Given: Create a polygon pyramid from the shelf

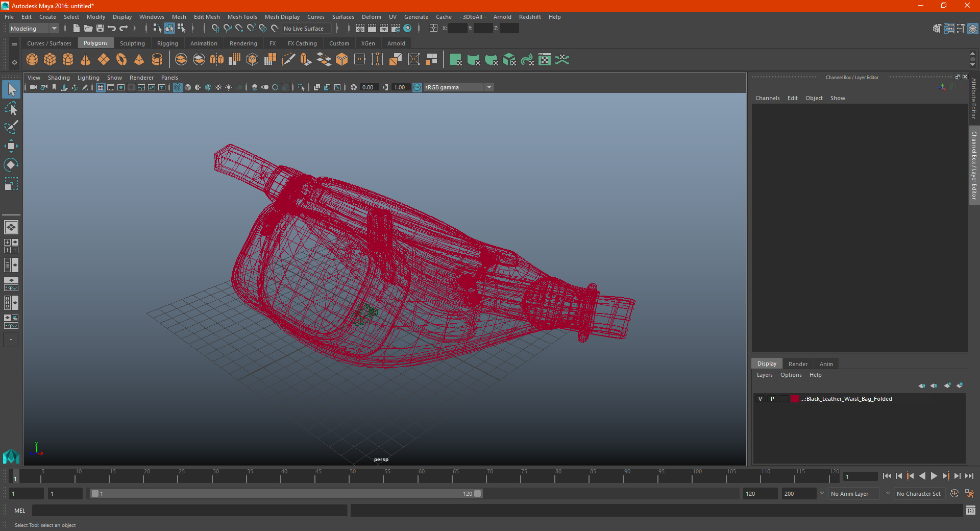Looking at the screenshot, I should coord(139,60).
